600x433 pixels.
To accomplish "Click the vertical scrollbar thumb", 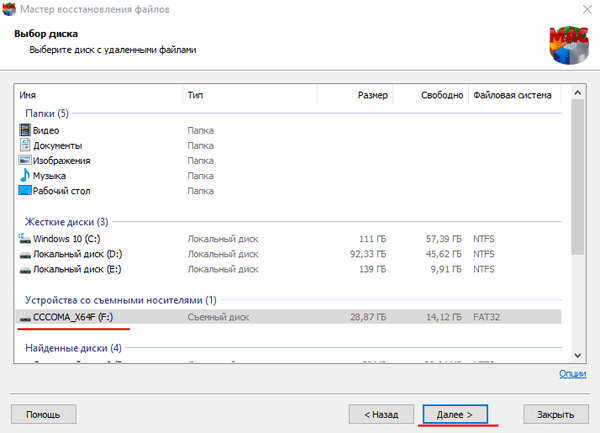I will pos(578,177).
